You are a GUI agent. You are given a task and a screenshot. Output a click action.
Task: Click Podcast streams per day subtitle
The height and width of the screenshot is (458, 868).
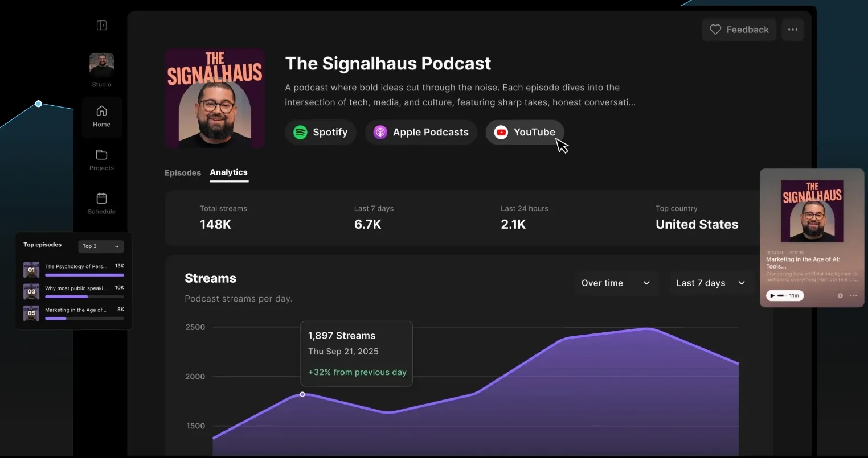[239, 299]
